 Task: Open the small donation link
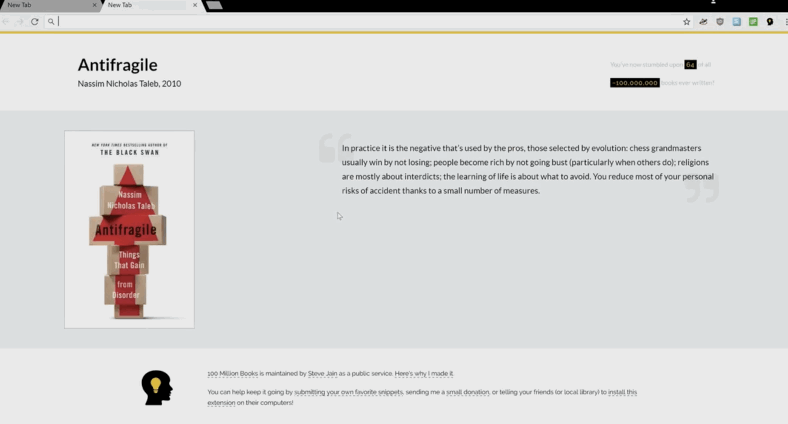tap(467, 392)
